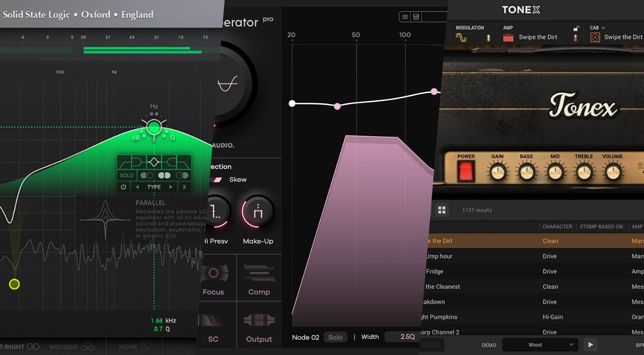The width and height of the screenshot is (644, 355).
Task: Select the low-cut filter shape icon
Action: (124, 163)
